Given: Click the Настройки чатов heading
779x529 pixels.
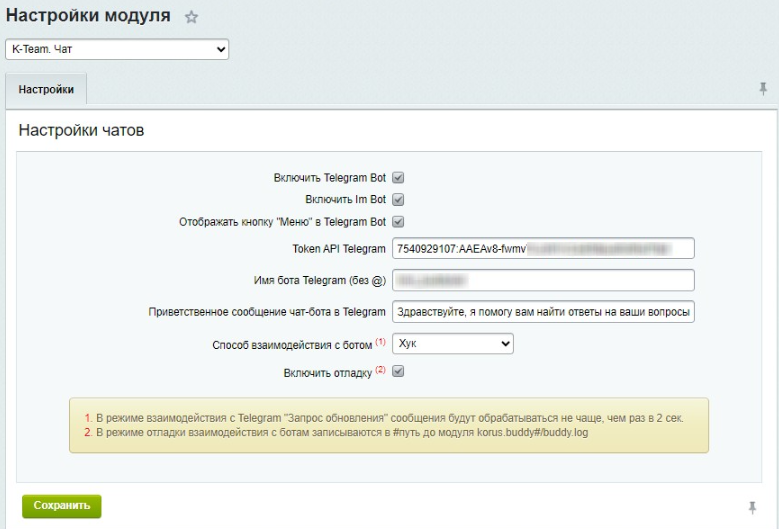Looking at the screenshot, I should tap(81, 130).
